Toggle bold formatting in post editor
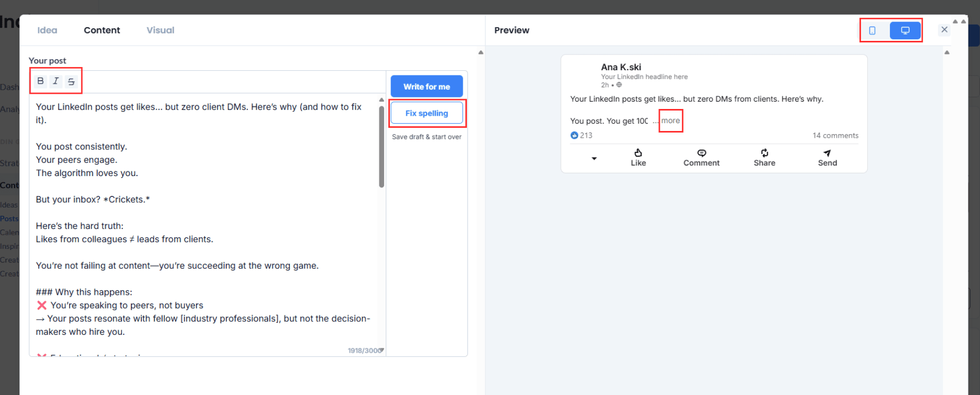 [x=40, y=81]
